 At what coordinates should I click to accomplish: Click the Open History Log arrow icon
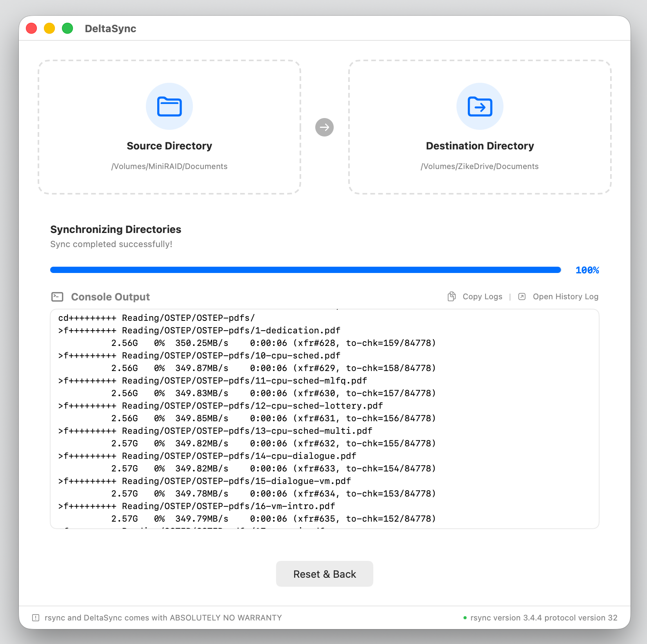click(x=522, y=297)
